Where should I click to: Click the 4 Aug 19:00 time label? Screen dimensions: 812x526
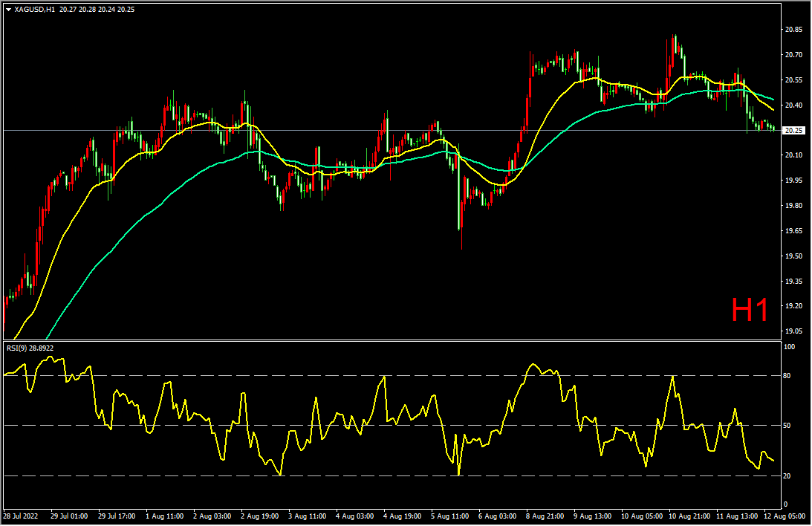tap(403, 516)
